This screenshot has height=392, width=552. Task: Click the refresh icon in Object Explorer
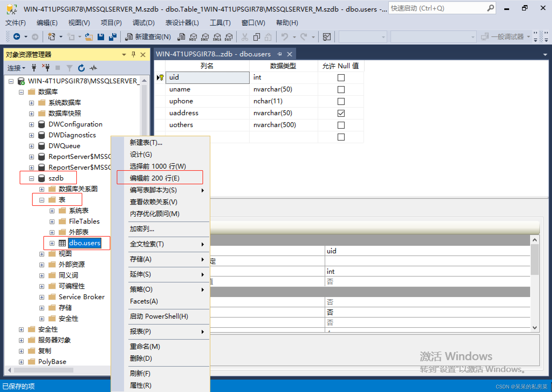click(81, 68)
